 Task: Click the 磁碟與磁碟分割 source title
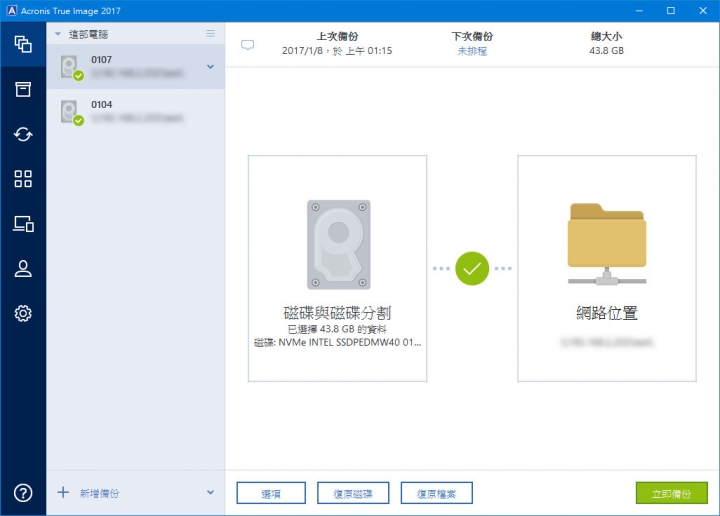[x=337, y=313]
